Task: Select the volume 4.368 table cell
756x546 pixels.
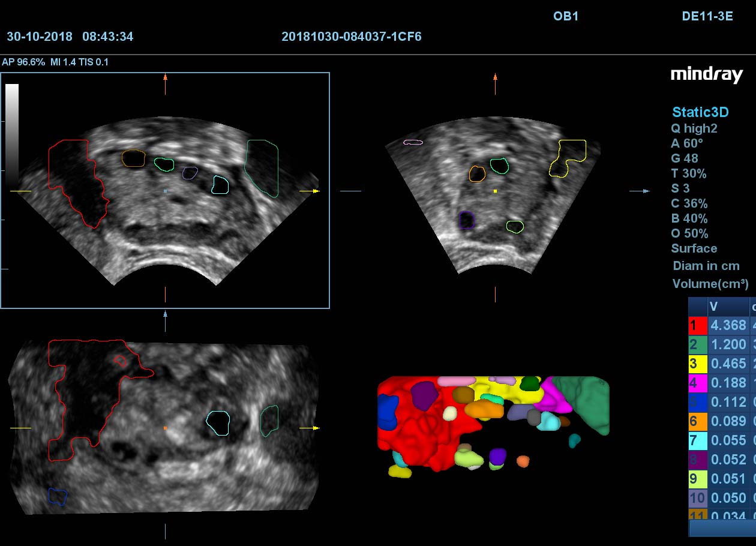Action: [728, 325]
